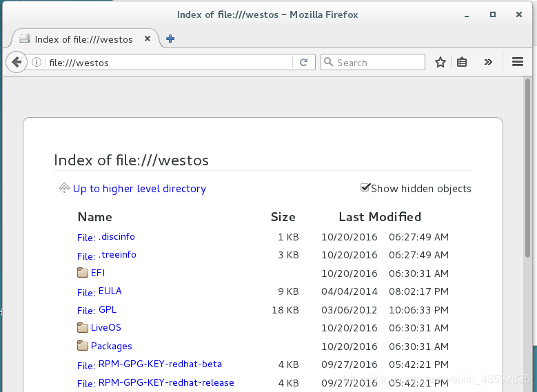This screenshot has height=392, width=537.
Task: Reload the page with the refresh icon
Action: point(303,62)
